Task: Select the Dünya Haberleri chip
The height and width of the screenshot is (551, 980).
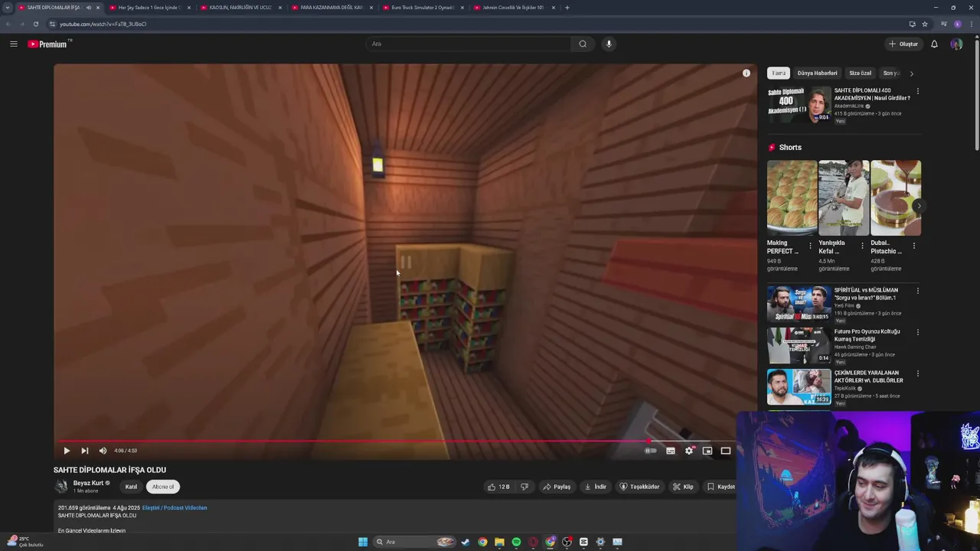Action: point(817,73)
